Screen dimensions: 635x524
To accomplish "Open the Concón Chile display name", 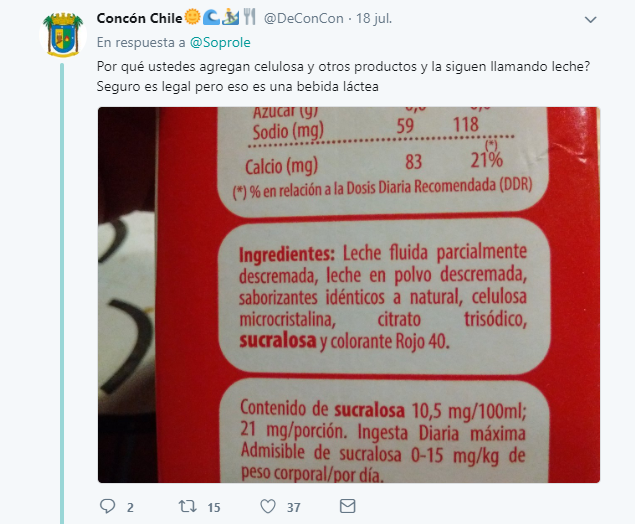I will pyautogui.click(x=139, y=18).
